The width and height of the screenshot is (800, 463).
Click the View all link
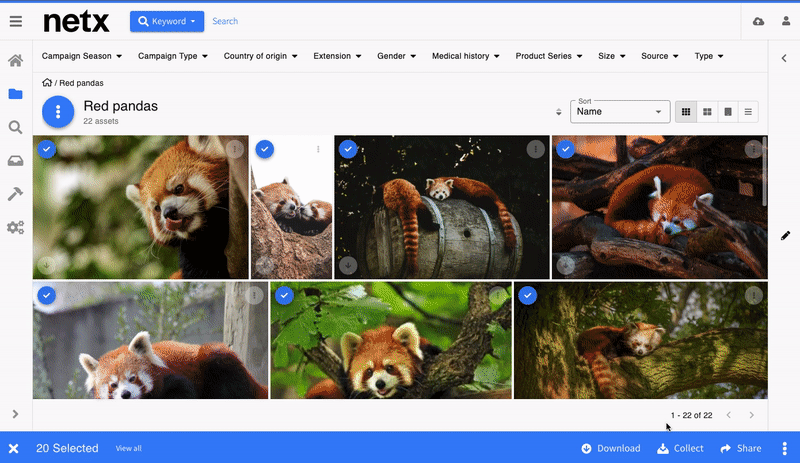(129, 448)
